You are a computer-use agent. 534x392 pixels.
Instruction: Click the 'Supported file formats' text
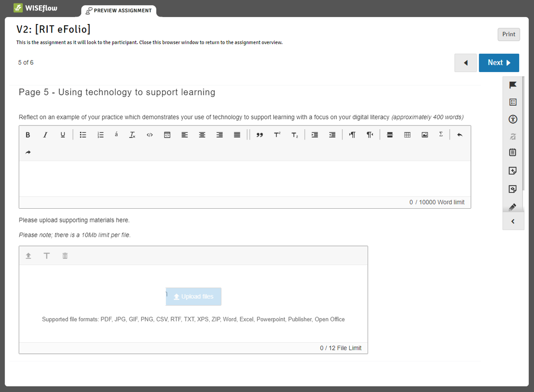click(x=193, y=319)
